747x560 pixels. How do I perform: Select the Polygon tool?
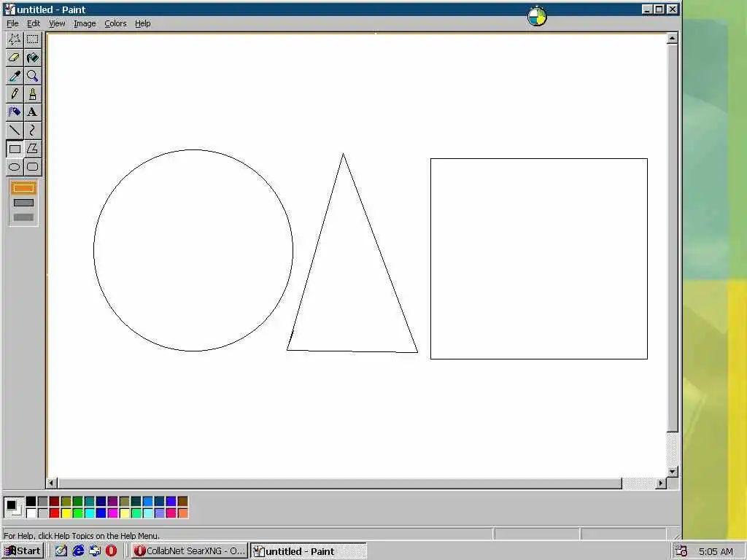pyautogui.click(x=32, y=149)
